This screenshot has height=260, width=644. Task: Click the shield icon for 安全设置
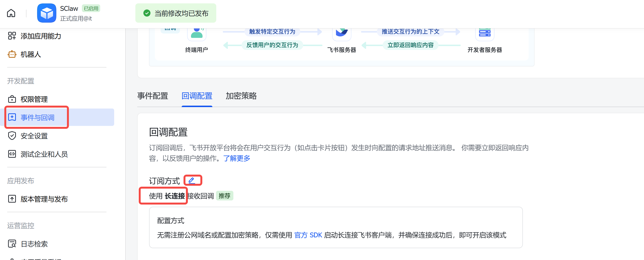coord(12,136)
